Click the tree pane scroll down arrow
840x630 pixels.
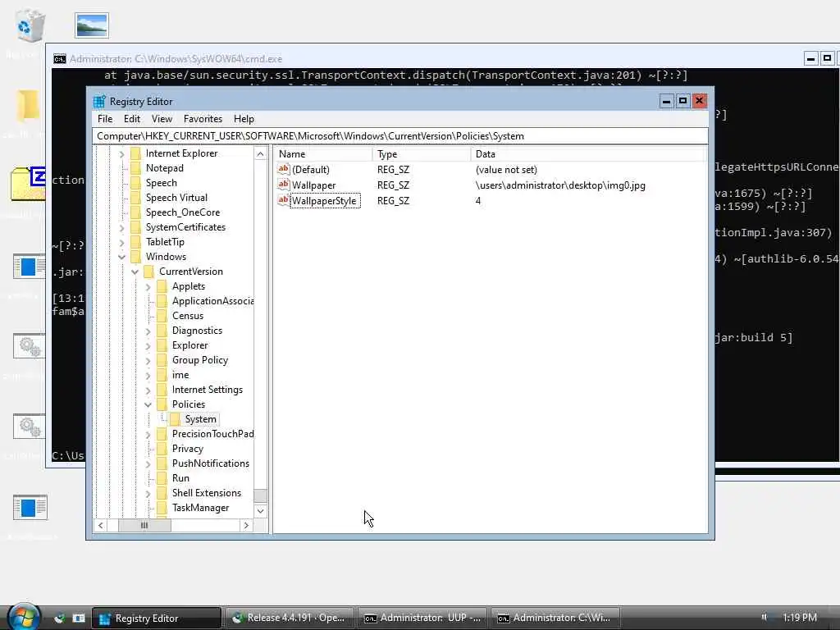click(260, 510)
